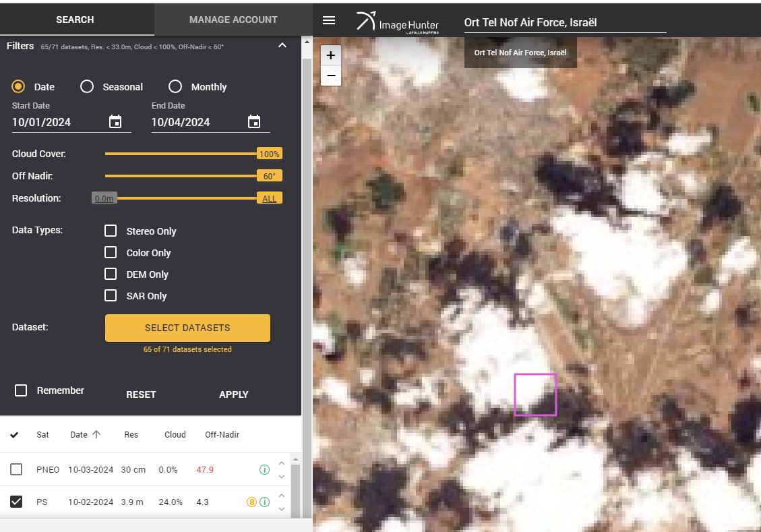Show info for the PNEO row

[264, 469]
